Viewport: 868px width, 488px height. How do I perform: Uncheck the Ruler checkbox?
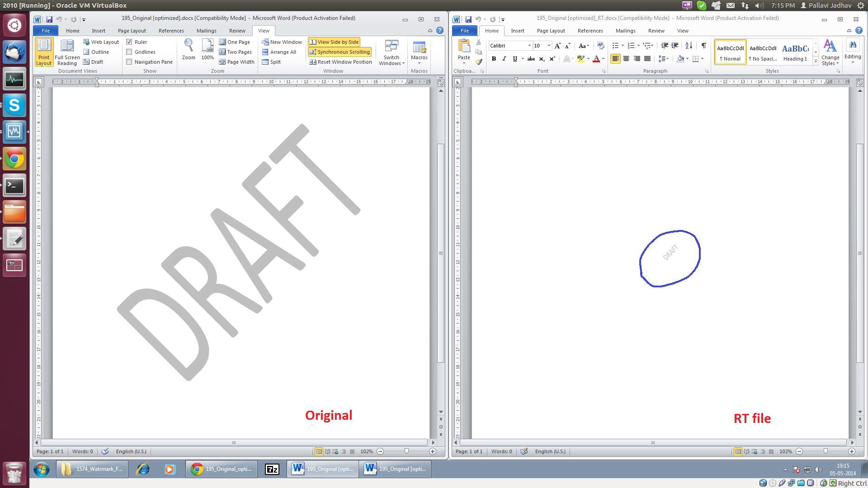[129, 42]
